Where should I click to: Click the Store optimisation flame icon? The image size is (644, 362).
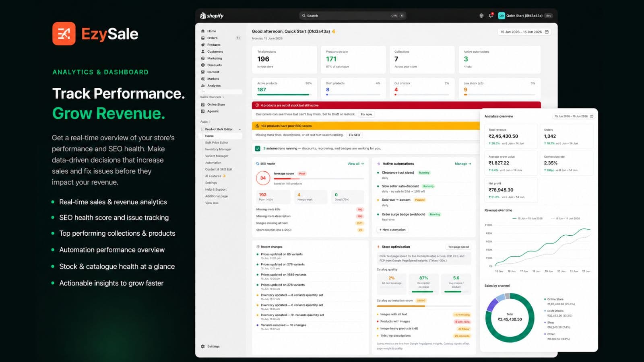(x=378, y=247)
